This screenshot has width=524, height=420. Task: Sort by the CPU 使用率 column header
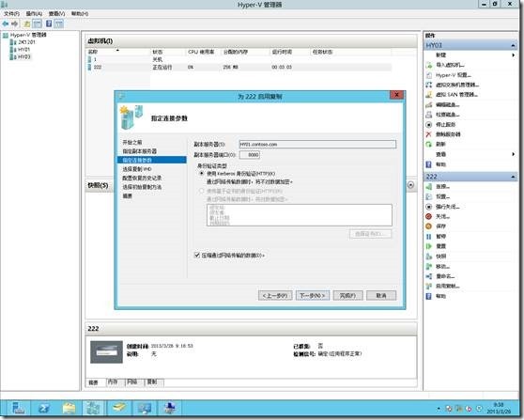[x=201, y=53]
